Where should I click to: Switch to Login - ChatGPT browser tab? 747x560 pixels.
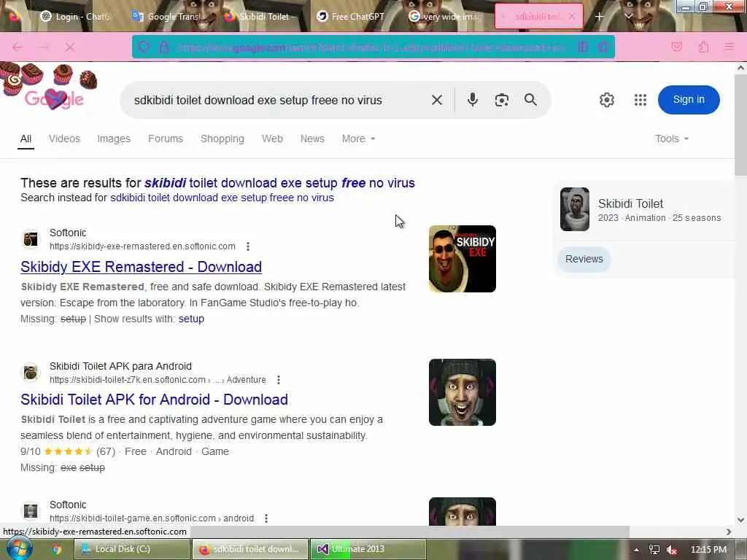point(76,17)
